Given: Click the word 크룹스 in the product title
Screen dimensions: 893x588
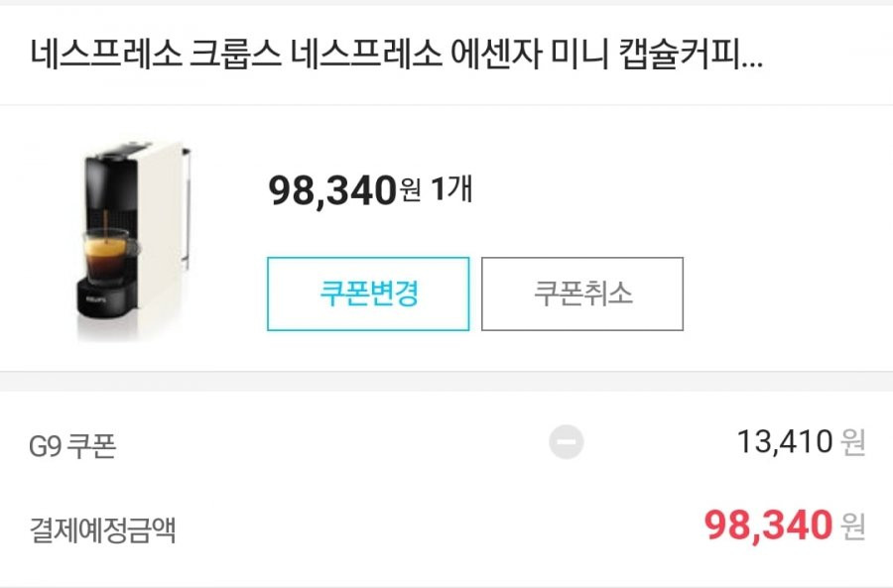Looking at the screenshot, I should point(235,55).
